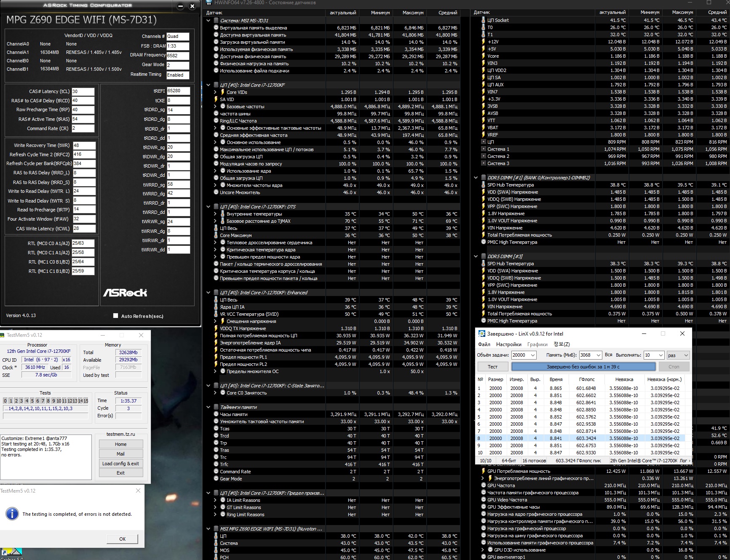730x560 pixels.
Task: Click the lightning icon beside SA VID
Action: point(216,99)
